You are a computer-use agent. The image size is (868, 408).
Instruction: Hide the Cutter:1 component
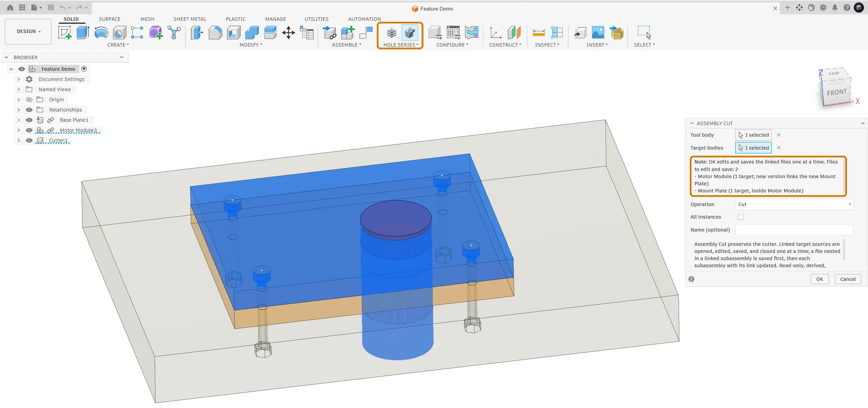[29, 140]
